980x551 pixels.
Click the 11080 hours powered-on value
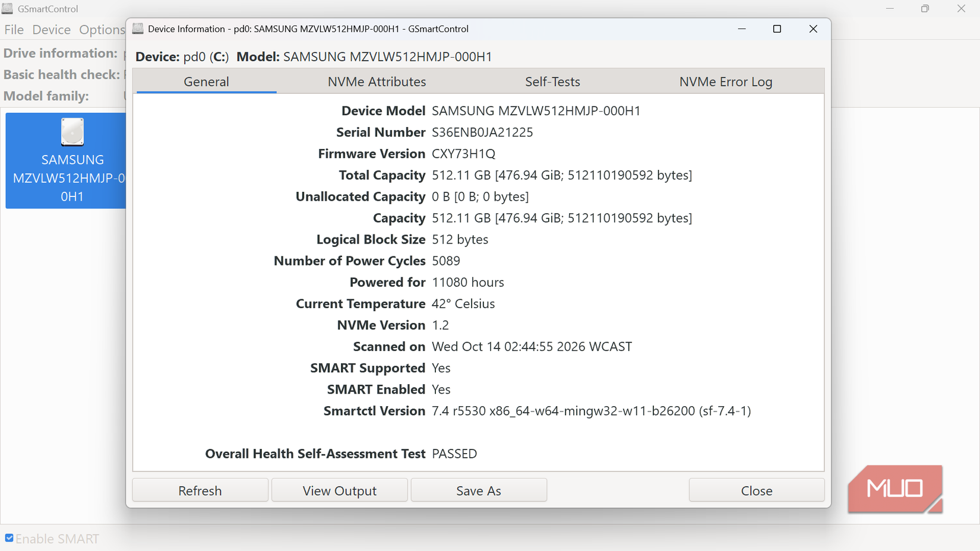click(468, 282)
